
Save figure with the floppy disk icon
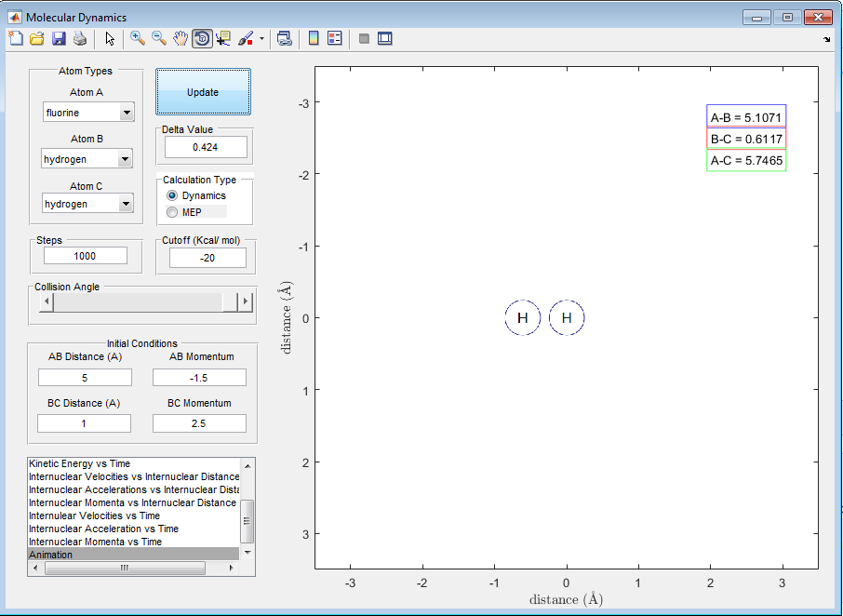click(x=58, y=38)
